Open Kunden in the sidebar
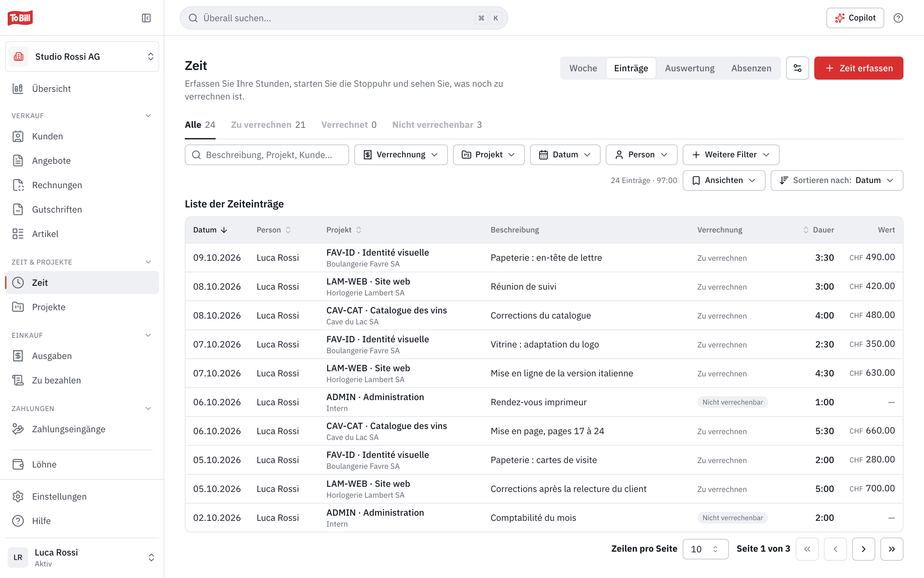The width and height of the screenshot is (924, 578). point(82,136)
